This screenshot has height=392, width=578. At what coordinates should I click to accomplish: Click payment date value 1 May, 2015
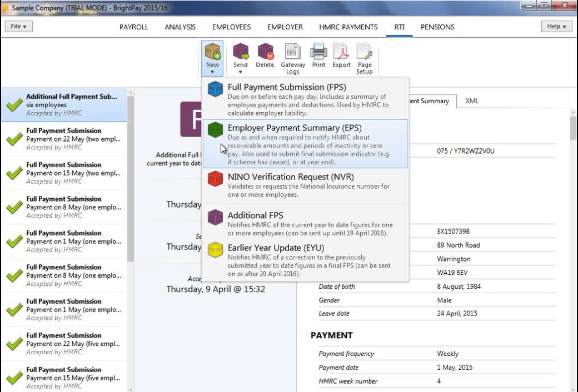(x=455, y=368)
